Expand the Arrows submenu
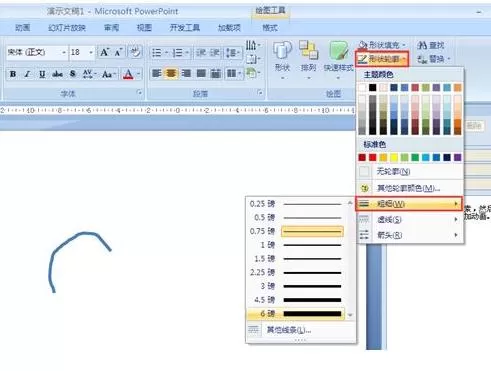The image size is (491, 371). pos(410,235)
